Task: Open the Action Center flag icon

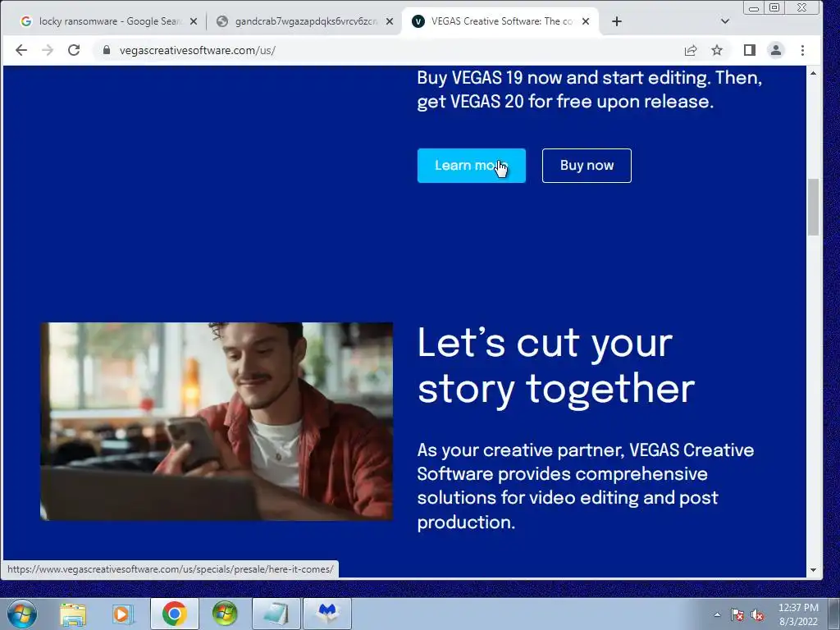Action: (737, 615)
